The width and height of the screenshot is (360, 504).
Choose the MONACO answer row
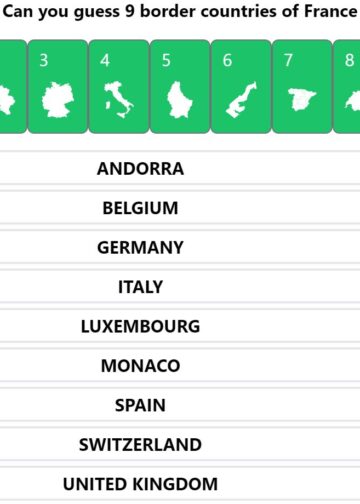180,365
